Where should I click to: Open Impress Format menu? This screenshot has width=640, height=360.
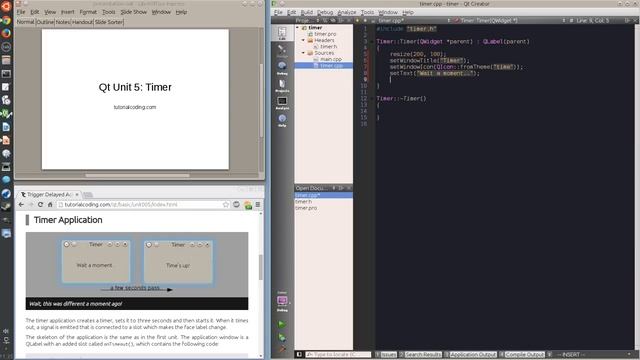[x=88, y=12]
